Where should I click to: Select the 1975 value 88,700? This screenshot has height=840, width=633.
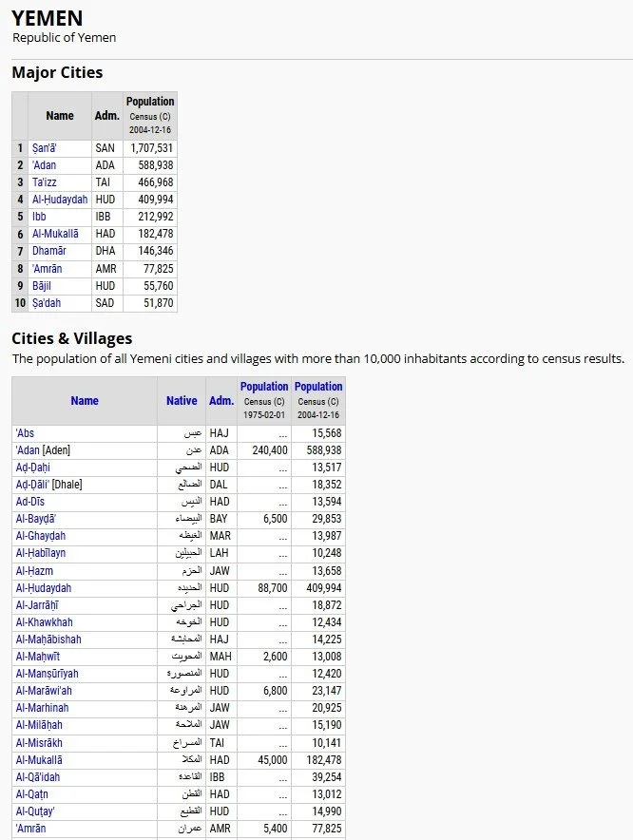pos(272,588)
